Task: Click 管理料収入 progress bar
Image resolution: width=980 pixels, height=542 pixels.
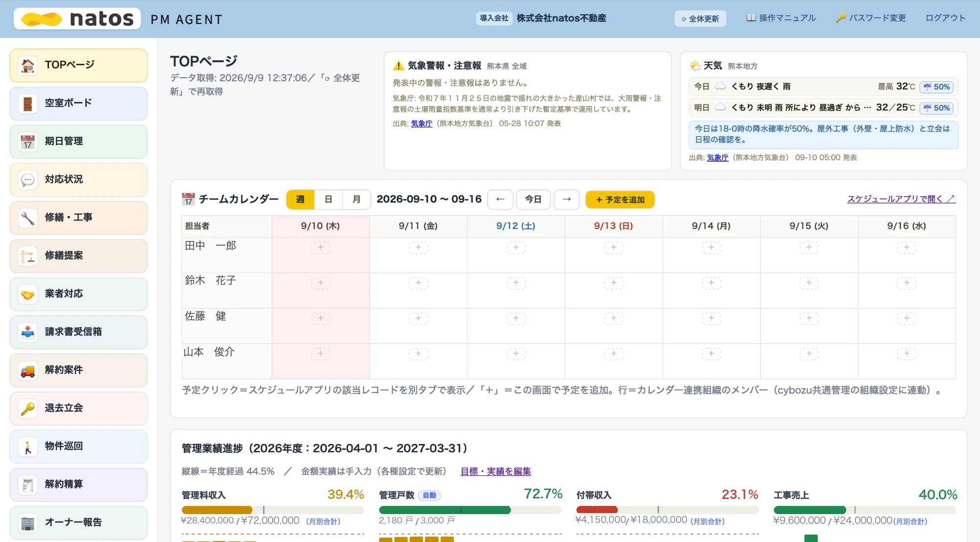Action: tap(272, 510)
